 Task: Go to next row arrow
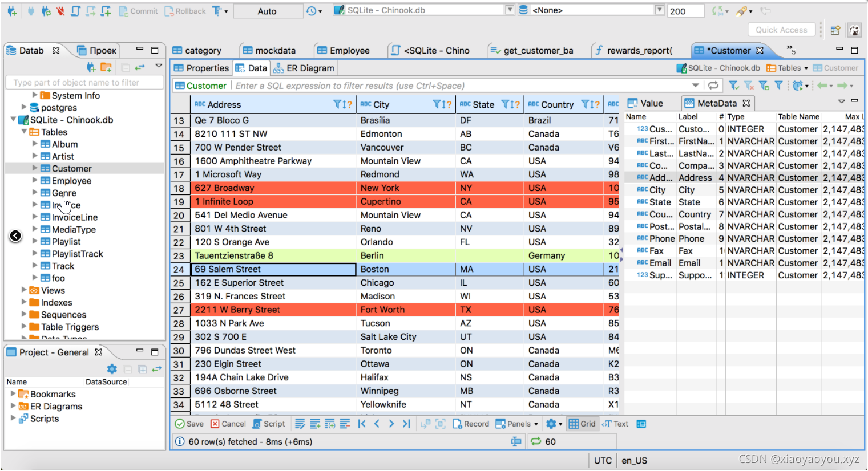click(391, 424)
